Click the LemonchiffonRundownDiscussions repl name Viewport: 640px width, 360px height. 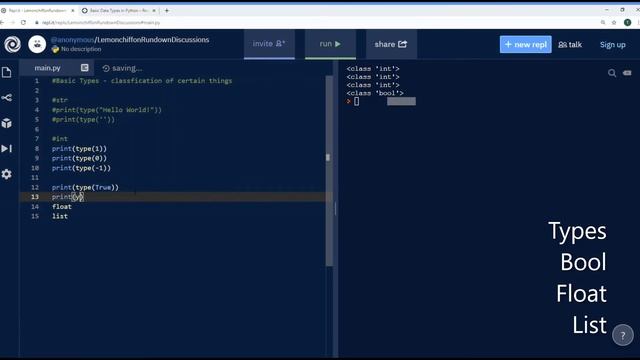tap(153, 40)
